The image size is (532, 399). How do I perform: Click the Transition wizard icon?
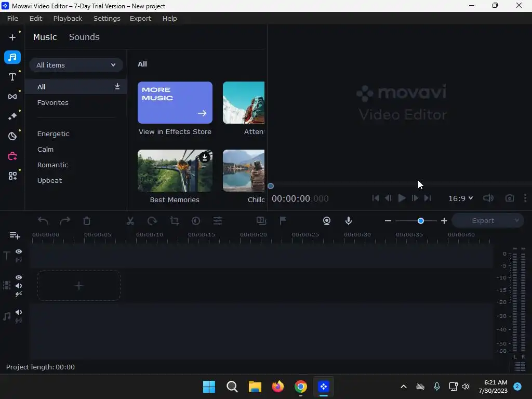(x=261, y=221)
